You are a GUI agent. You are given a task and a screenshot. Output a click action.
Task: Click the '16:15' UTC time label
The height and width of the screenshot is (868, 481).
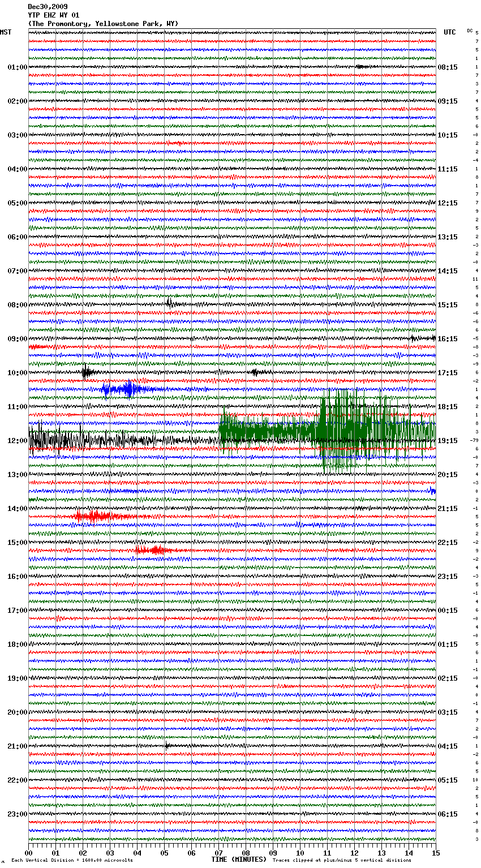(x=448, y=339)
